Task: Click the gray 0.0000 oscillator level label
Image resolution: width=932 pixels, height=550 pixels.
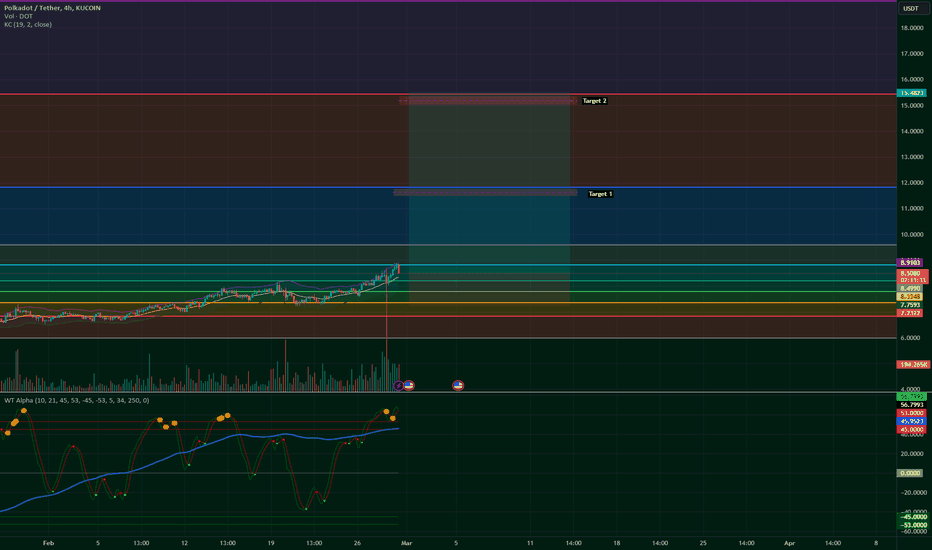Action: tap(911, 473)
